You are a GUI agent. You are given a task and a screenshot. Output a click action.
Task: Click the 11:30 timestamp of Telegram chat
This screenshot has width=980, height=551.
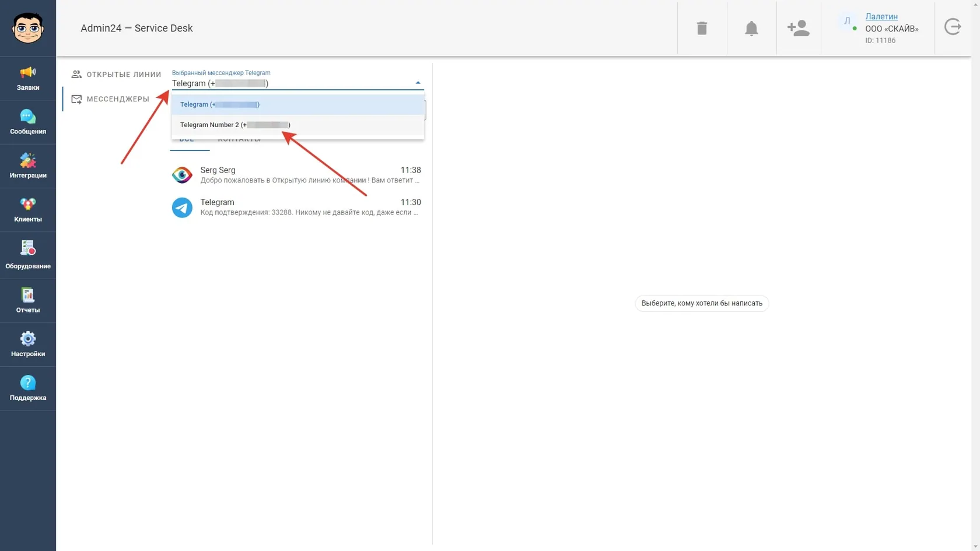coord(411,202)
